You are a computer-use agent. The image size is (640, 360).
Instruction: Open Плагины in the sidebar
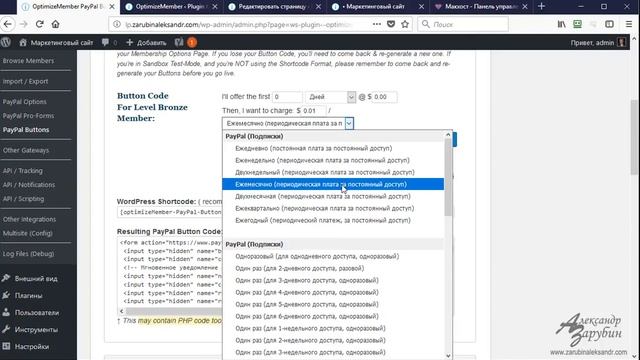(x=29, y=296)
